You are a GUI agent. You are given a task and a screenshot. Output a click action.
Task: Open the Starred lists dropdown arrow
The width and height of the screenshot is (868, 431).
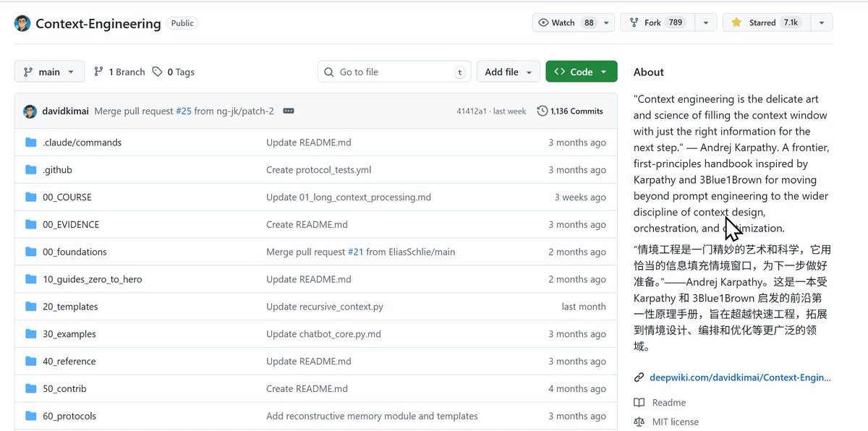[821, 22]
